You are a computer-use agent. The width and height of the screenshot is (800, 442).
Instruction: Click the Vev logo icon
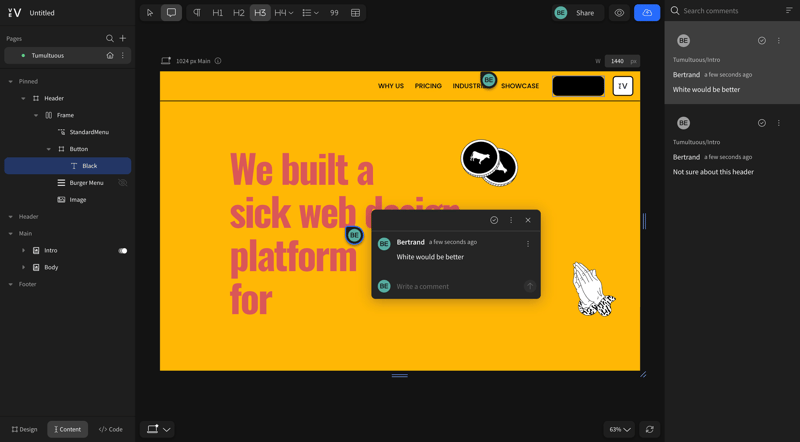[x=14, y=13]
